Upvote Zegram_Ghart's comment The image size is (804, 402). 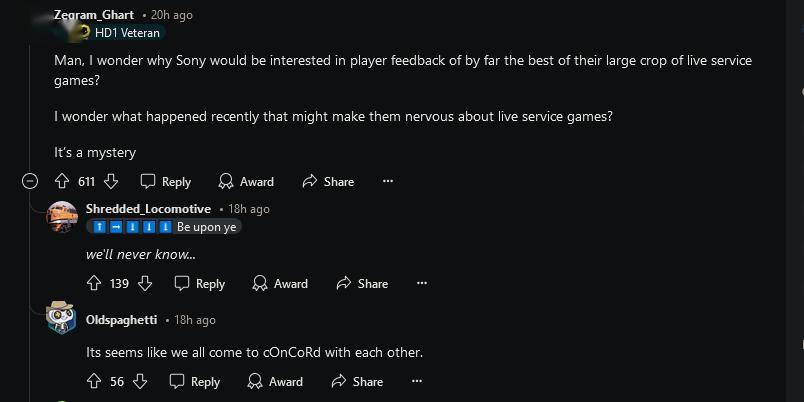(61, 181)
